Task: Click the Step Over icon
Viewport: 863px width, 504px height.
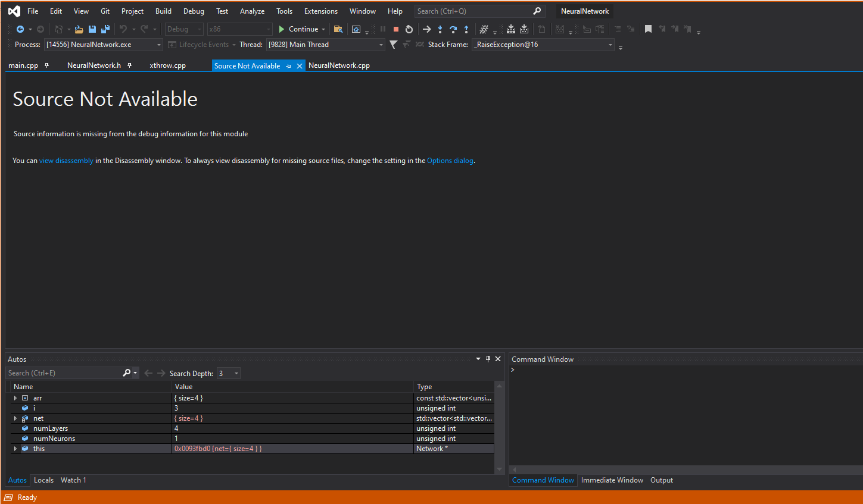Action: tap(453, 29)
